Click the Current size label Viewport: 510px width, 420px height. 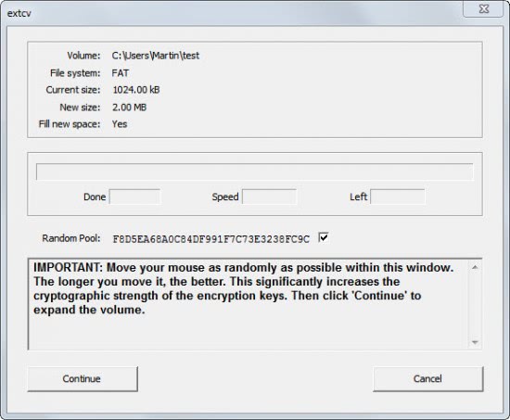(73, 90)
